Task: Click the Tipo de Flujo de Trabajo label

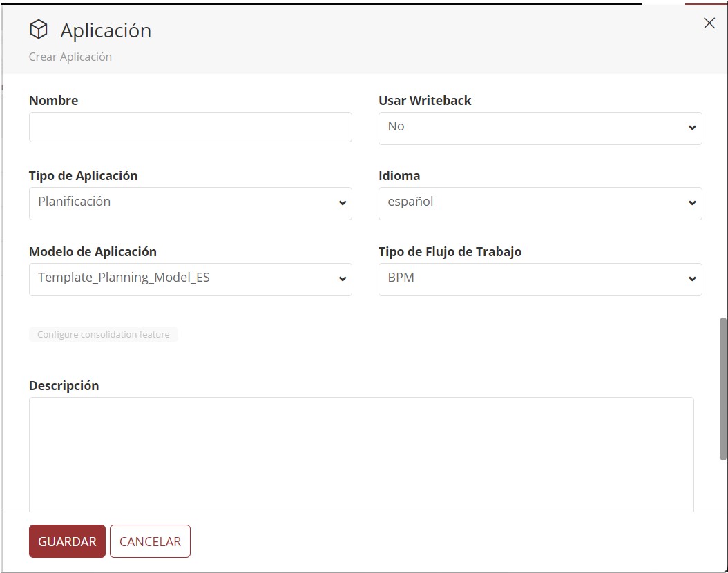Action: (450, 251)
